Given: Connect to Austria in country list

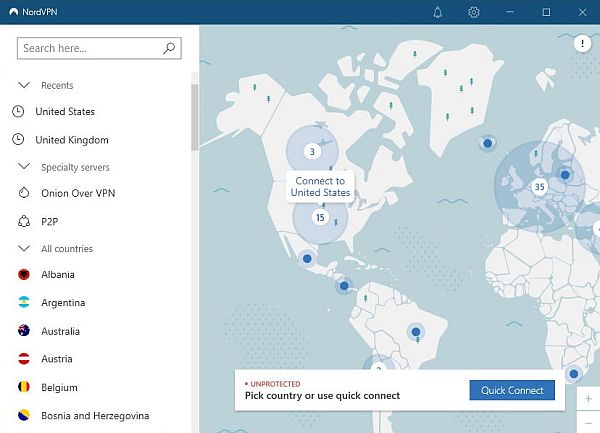Looking at the screenshot, I should click(x=57, y=359).
